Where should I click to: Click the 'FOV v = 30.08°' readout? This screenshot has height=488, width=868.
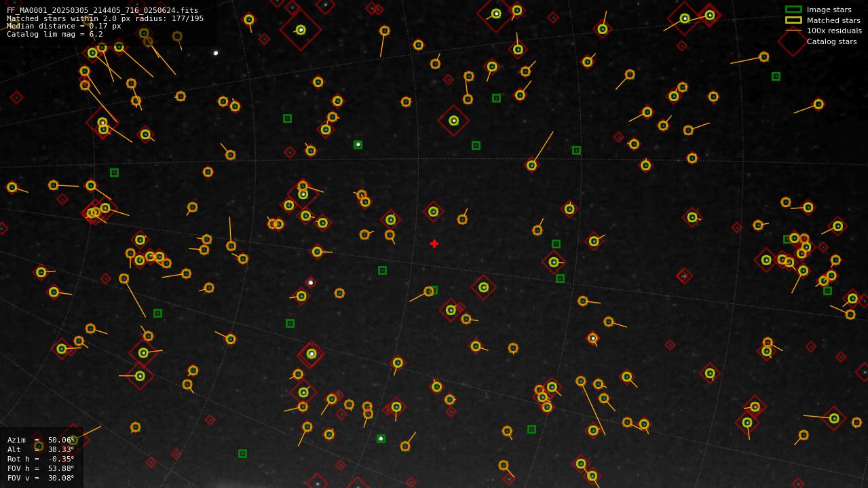coord(41,478)
